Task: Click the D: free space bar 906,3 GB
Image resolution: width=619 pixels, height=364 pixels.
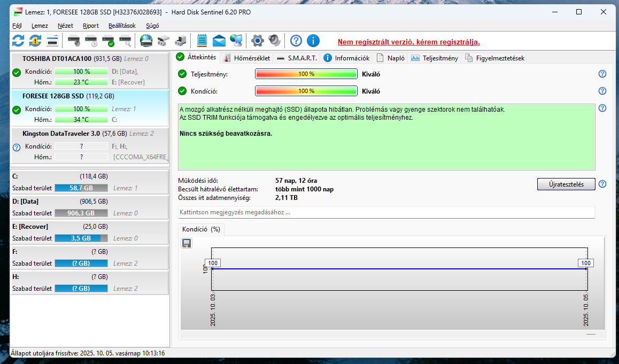Action: pyautogui.click(x=81, y=213)
